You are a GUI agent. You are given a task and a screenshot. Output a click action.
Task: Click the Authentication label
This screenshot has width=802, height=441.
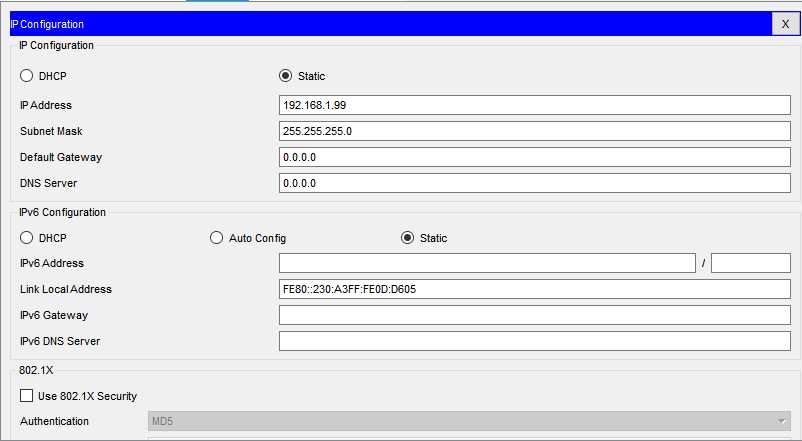pyautogui.click(x=55, y=421)
